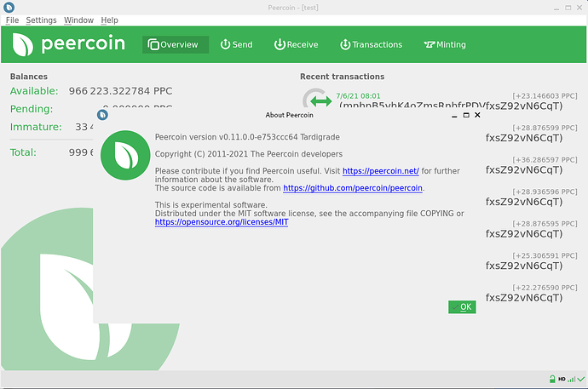Select the +28.936596 PPC transaction amount
This screenshot has width=588, height=389.
[545, 192]
